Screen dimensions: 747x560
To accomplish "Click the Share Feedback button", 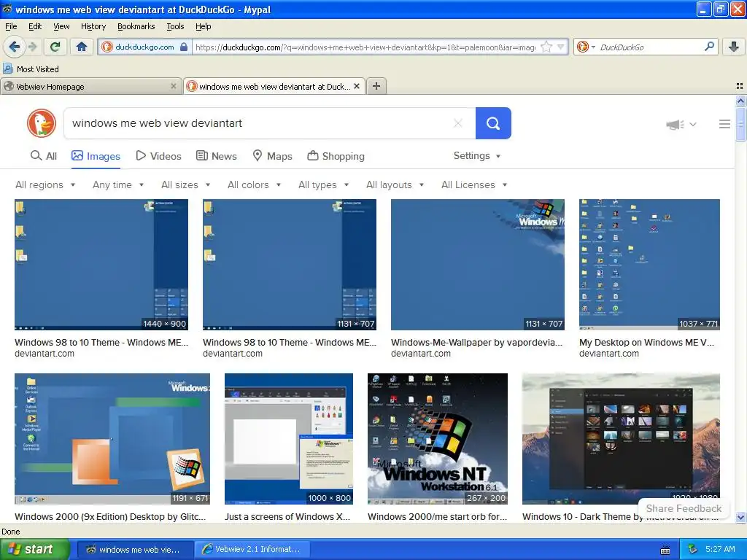I will click(x=683, y=508).
